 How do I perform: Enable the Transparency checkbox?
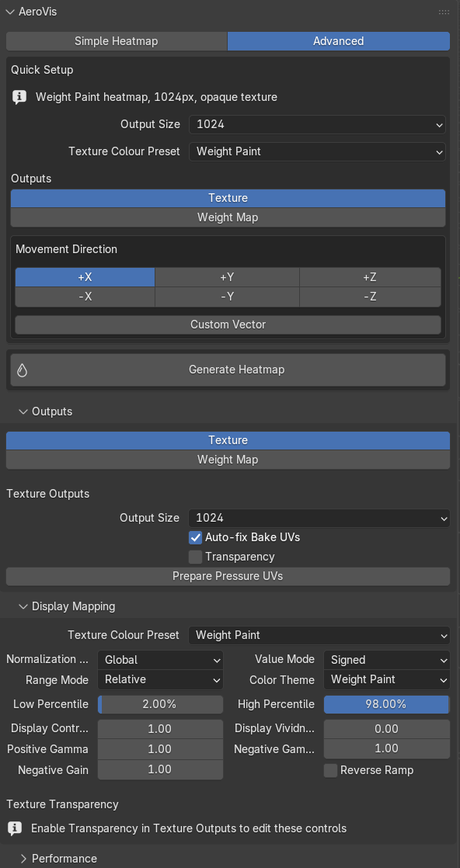pos(195,557)
